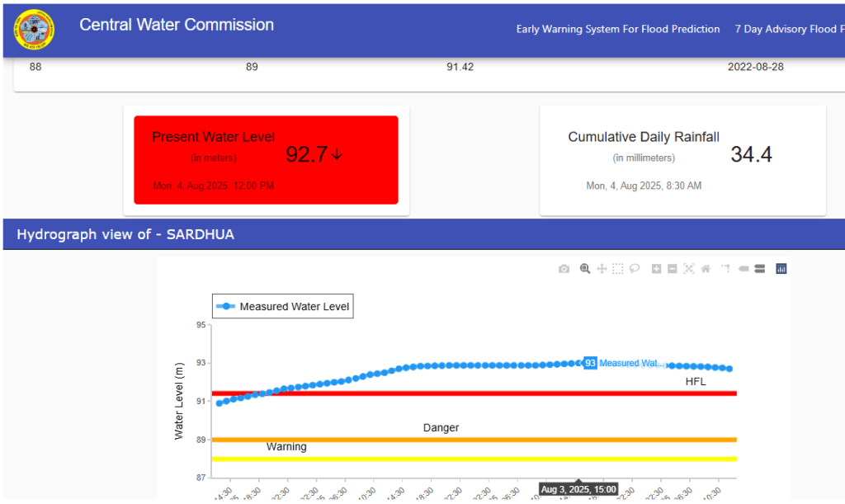Image resolution: width=845 pixels, height=504 pixels.
Task: Open 7 Day Advisory Flood menu item
Action: [787, 29]
